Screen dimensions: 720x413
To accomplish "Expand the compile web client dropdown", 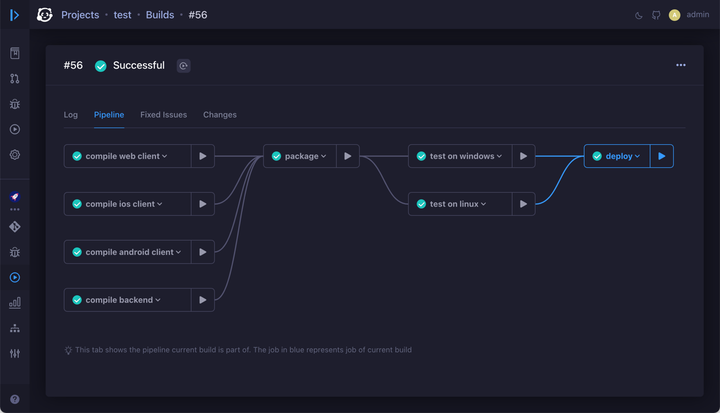I will point(164,156).
